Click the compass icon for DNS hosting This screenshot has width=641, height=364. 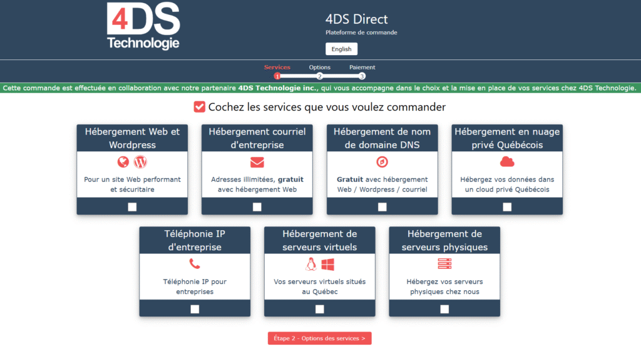point(382,163)
